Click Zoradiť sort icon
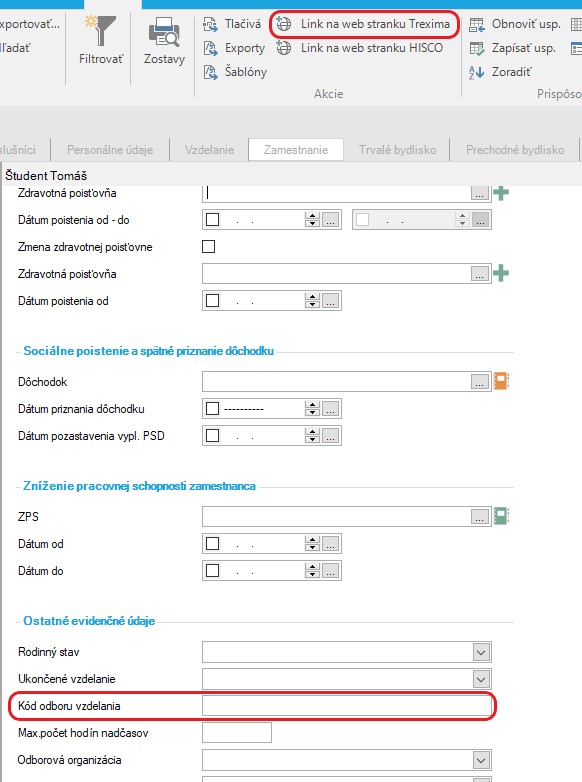Viewport: 582px width, 782px height. (476, 72)
